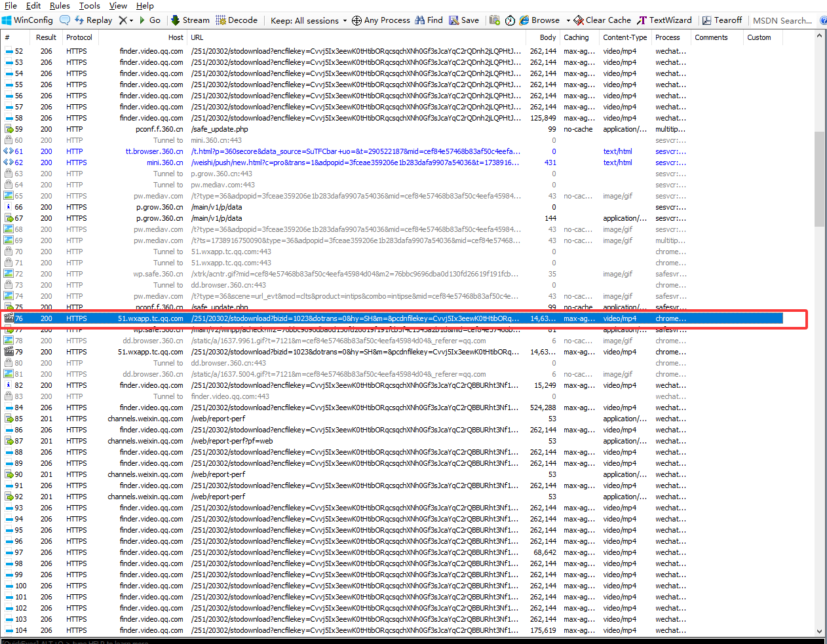Sort by the Content-Type column header
Screen dimensions: 827x644
(x=625, y=37)
